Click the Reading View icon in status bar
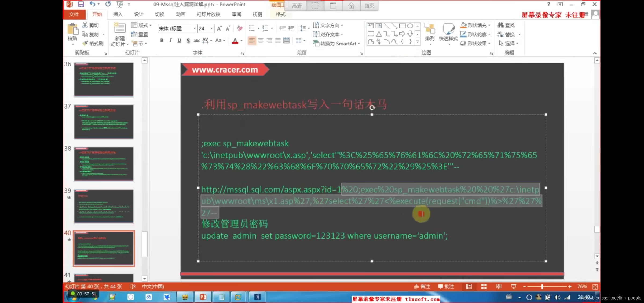 coord(499,287)
